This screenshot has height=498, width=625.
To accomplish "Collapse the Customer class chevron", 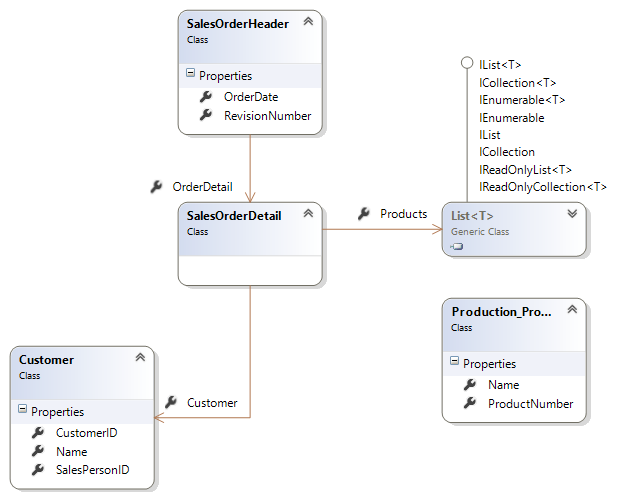I will point(140,357).
